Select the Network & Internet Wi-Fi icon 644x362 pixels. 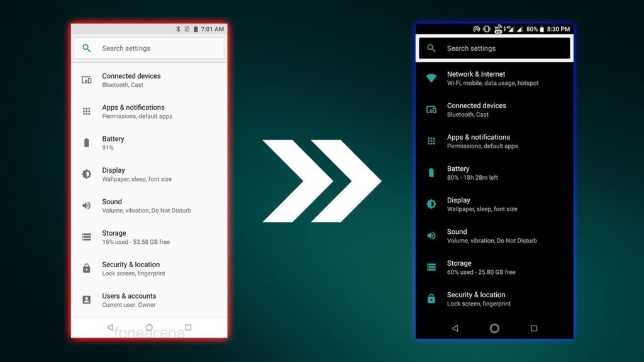click(x=431, y=78)
